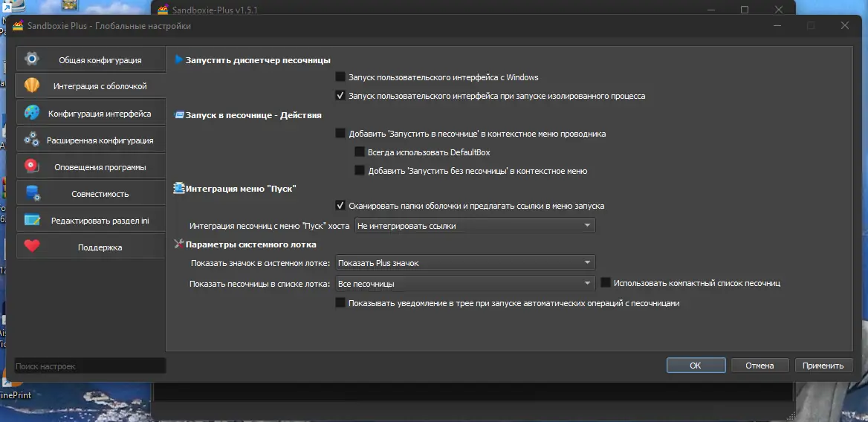Click the Отмена button

click(x=759, y=365)
